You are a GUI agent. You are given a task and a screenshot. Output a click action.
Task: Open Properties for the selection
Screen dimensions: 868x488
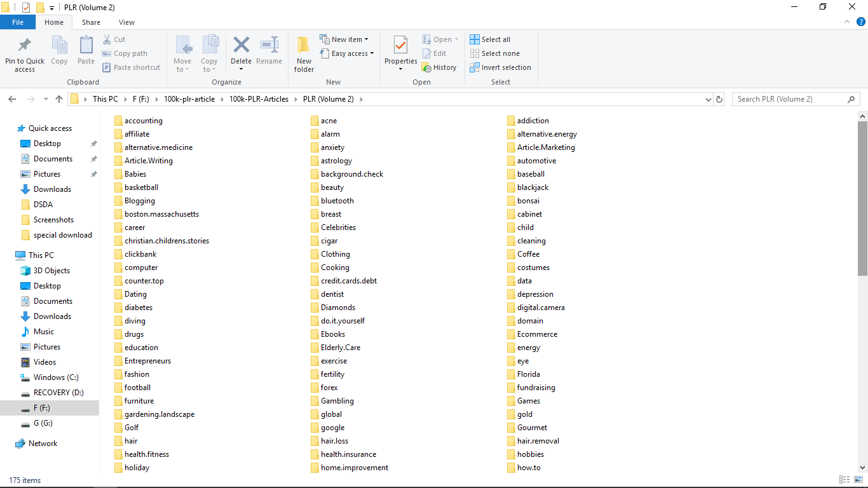(400, 53)
